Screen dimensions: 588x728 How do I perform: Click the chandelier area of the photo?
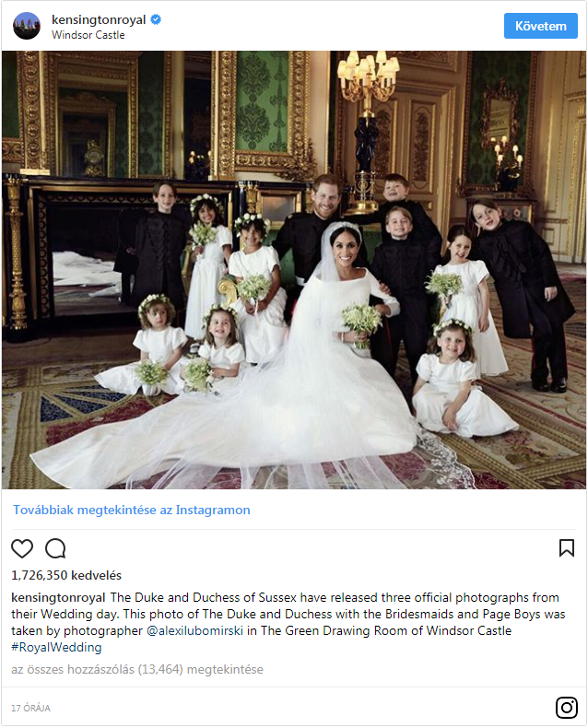tap(368, 76)
